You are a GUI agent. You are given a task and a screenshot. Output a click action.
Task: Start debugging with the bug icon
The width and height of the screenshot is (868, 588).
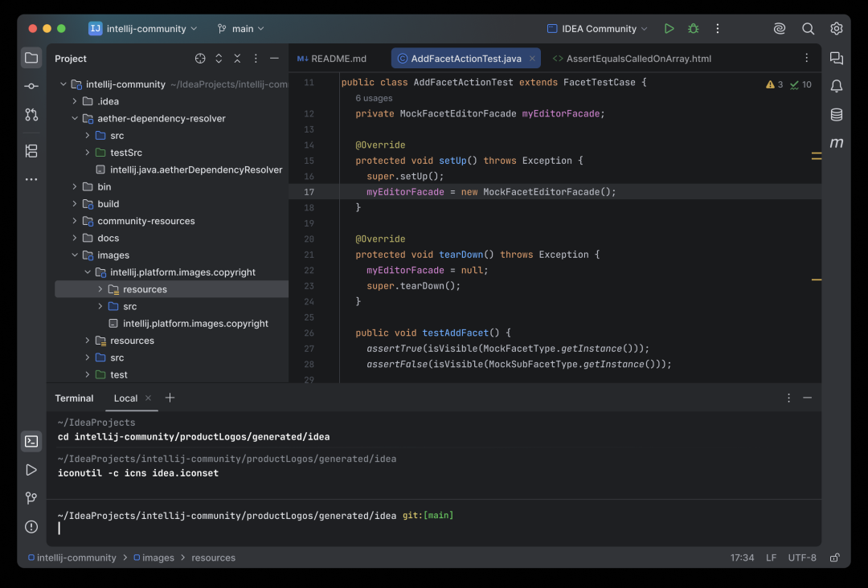pyautogui.click(x=693, y=29)
